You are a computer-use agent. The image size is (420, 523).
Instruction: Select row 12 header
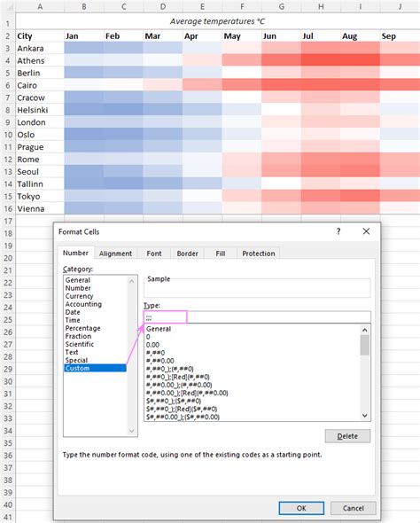8,160
